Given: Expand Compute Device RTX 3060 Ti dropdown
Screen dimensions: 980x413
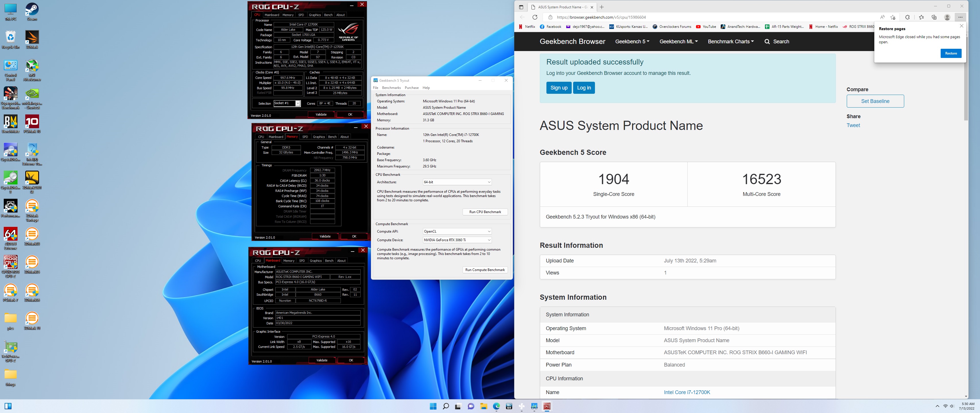Looking at the screenshot, I should tap(457, 240).
